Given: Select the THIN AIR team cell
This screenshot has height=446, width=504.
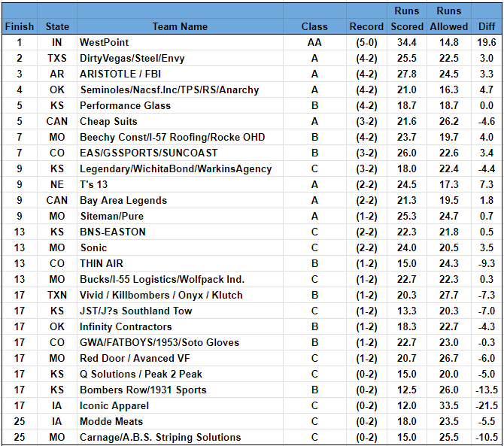Looking at the screenshot, I should (x=180, y=263).
